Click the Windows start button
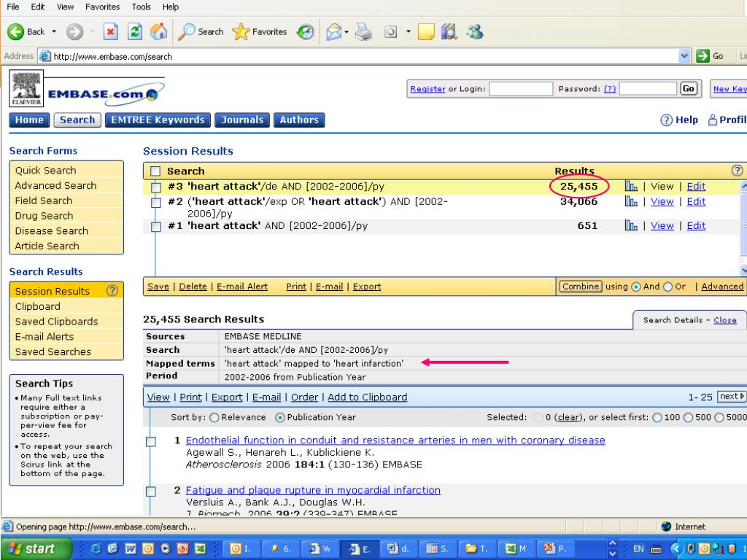Screen dimensions: 747x560 [36, 548]
